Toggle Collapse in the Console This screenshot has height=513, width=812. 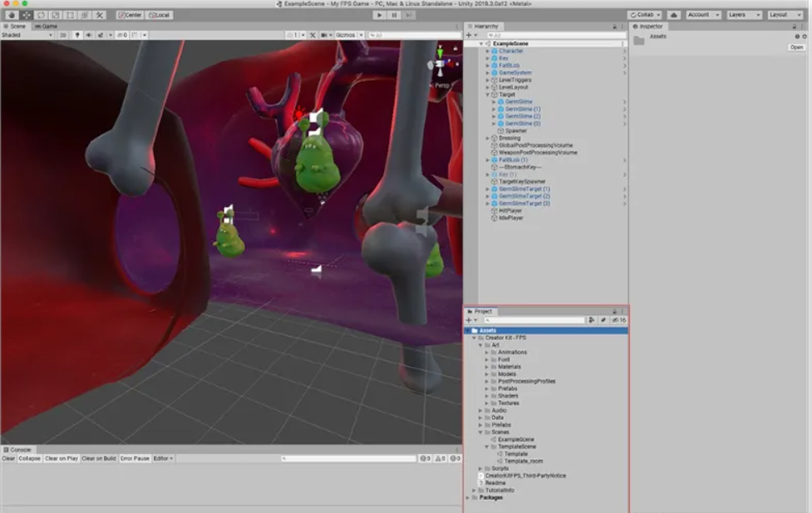29,458
